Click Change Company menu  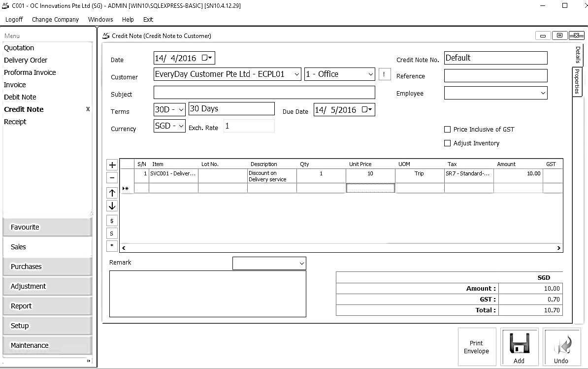56,20
